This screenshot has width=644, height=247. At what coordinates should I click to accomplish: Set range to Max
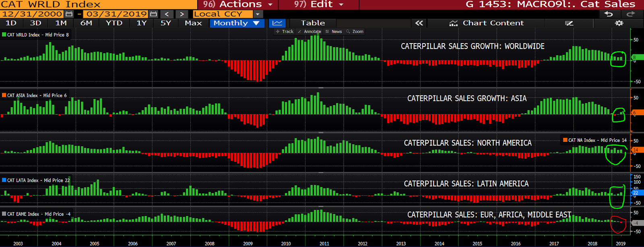coord(193,23)
